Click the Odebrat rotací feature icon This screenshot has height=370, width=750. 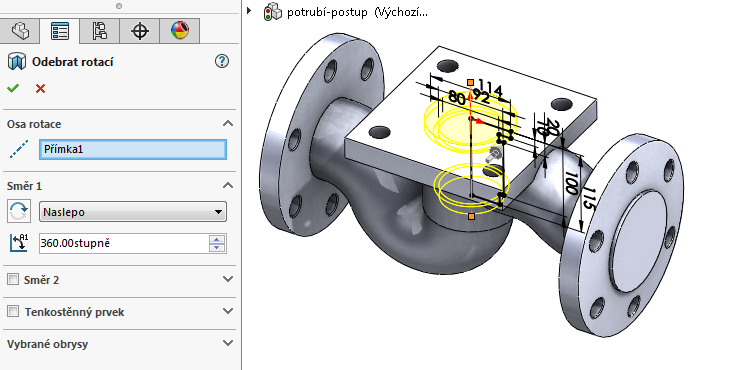click(17, 62)
